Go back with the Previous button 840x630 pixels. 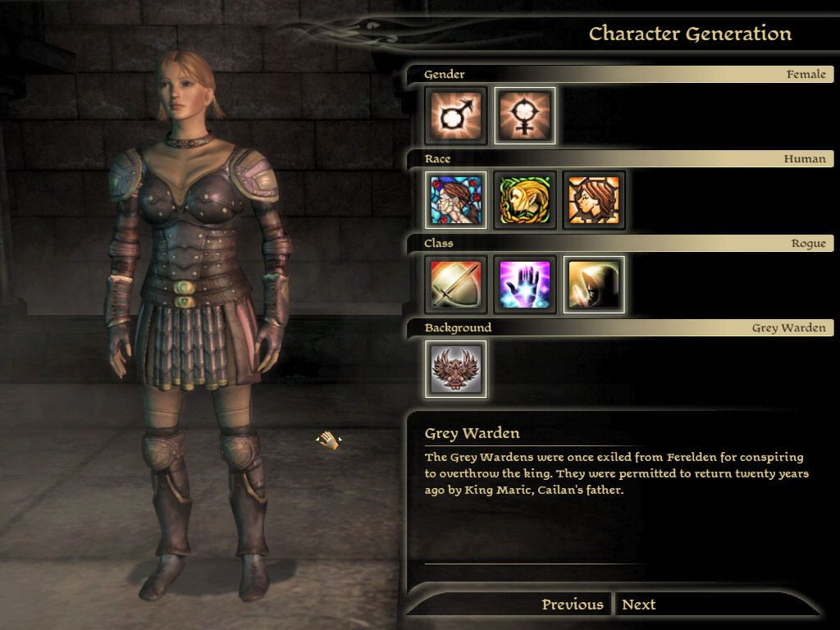[x=572, y=605]
